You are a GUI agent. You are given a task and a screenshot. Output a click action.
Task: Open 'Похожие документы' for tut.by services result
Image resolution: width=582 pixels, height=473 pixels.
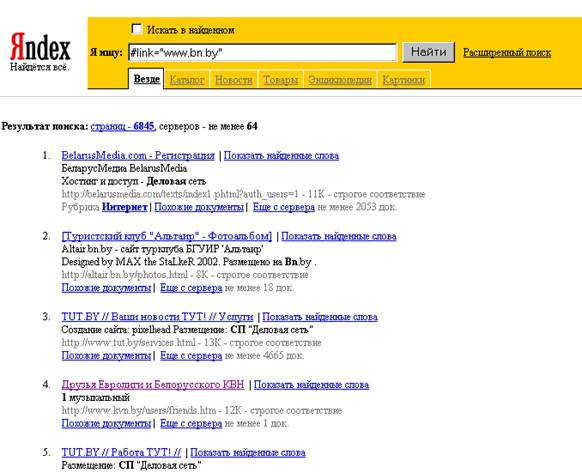[x=106, y=355]
